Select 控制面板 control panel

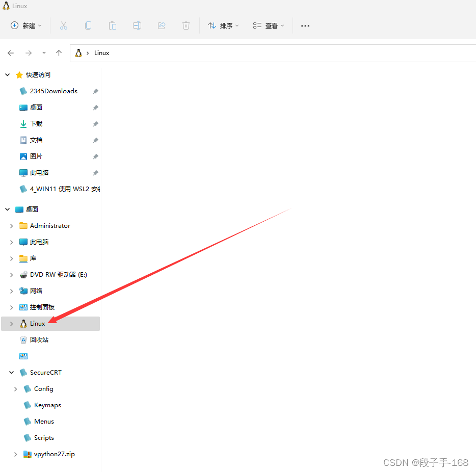42,307
